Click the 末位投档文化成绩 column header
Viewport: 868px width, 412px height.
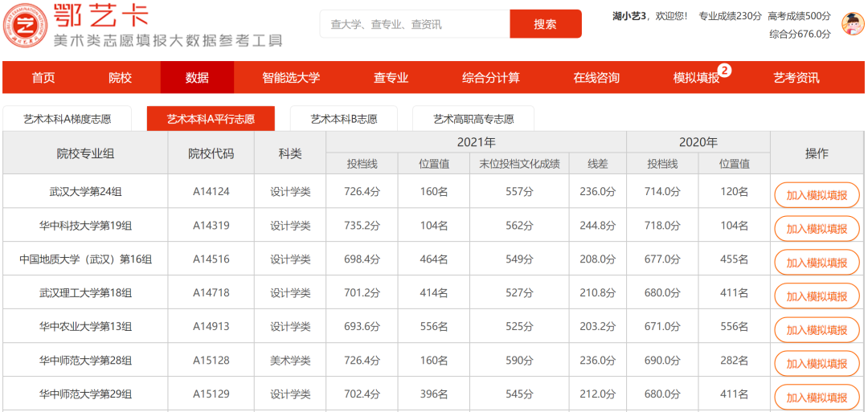[x=519, y=164]
